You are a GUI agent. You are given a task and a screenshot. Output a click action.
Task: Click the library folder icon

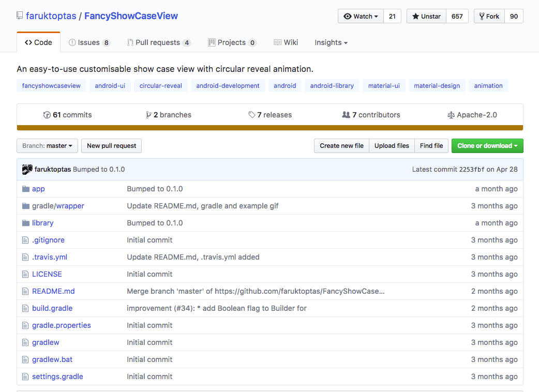(x=26, y=223)
